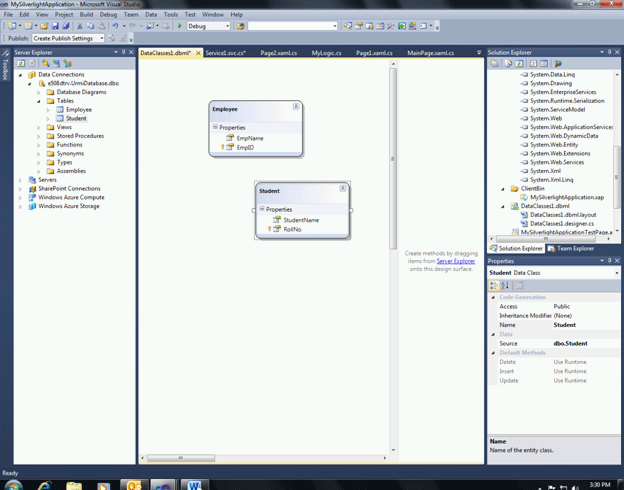Pin the Server Explorer panel

(x=123, y=52)
